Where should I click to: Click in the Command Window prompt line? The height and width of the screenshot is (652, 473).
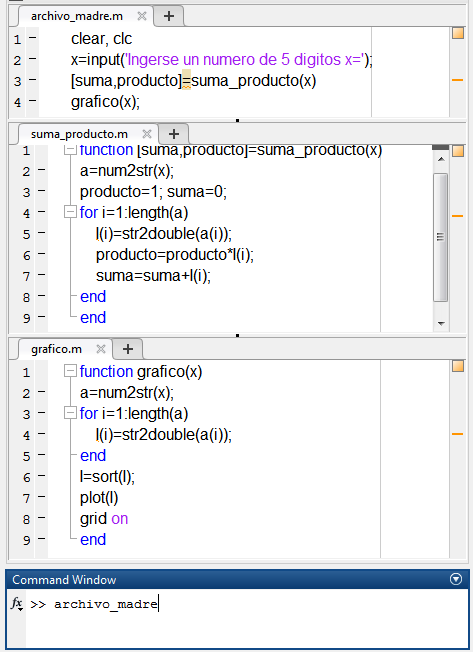247,604
